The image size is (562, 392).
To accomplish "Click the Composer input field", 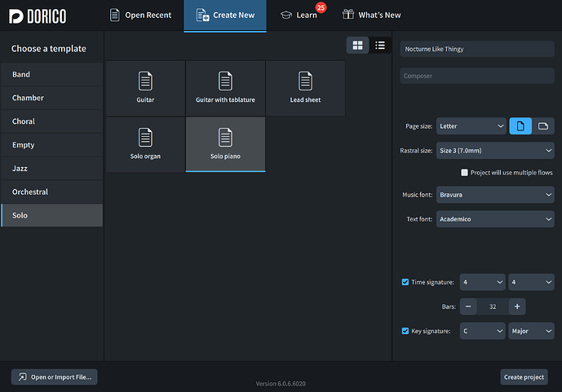I will point(477,76).
